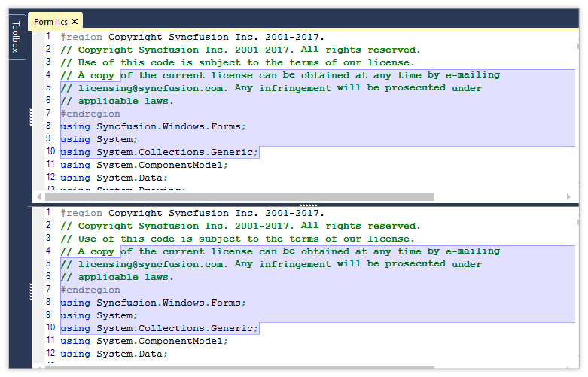Place cursor on 'System.ComponentModel' in top pane
Screen dimensions: 588x377
click(x=161, y=165)
